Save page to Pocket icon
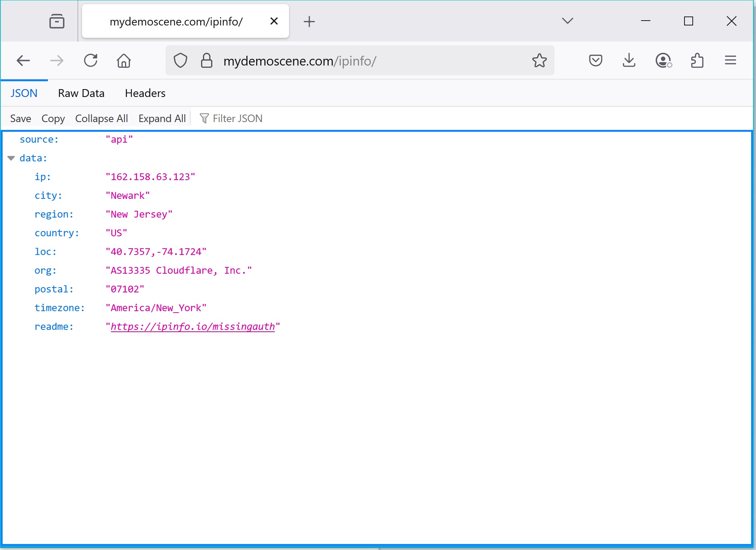Screen dimensions: 756x550 (x=595, y=60)
